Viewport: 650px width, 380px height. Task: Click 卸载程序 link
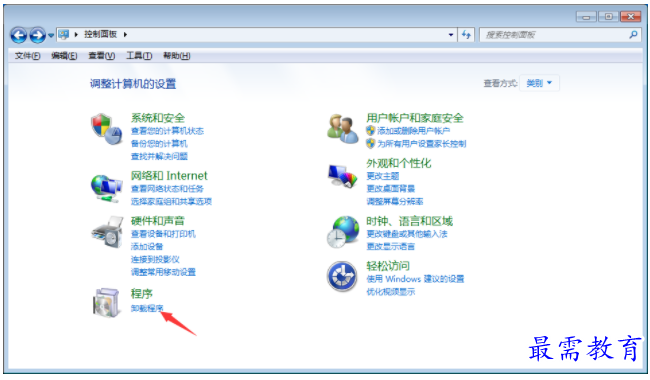coord(147,308)
